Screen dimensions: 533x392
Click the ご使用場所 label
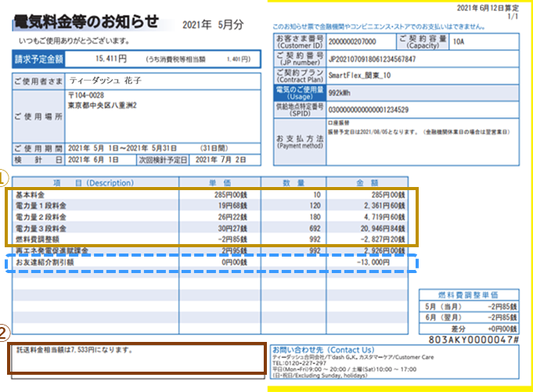coord(38,117)
